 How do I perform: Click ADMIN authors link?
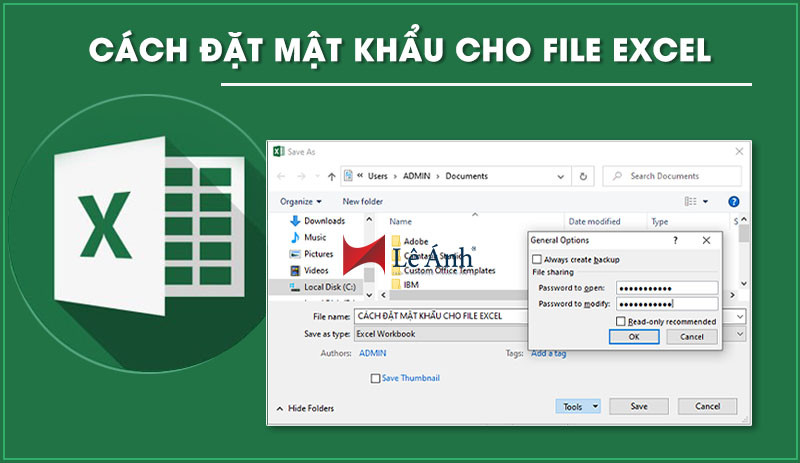pos(372,353)
